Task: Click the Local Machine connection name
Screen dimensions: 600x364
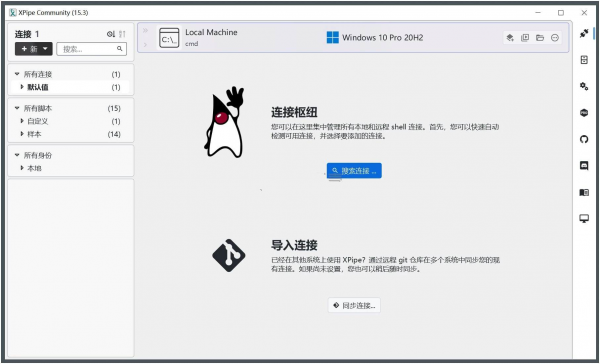Action: coord(211,33)
